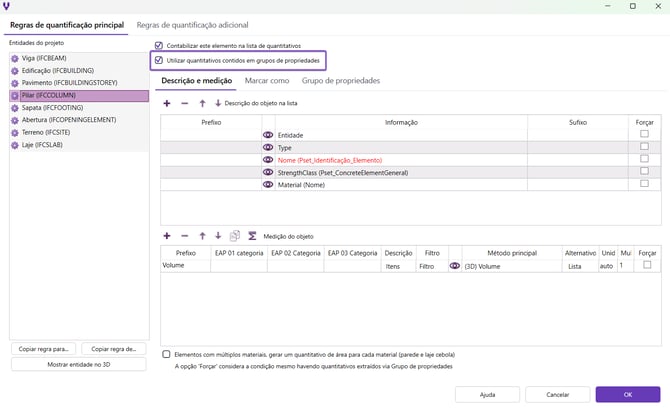Click Copiar regra de... button
Screen dimensions: 670x408
[x=114, y=349]
